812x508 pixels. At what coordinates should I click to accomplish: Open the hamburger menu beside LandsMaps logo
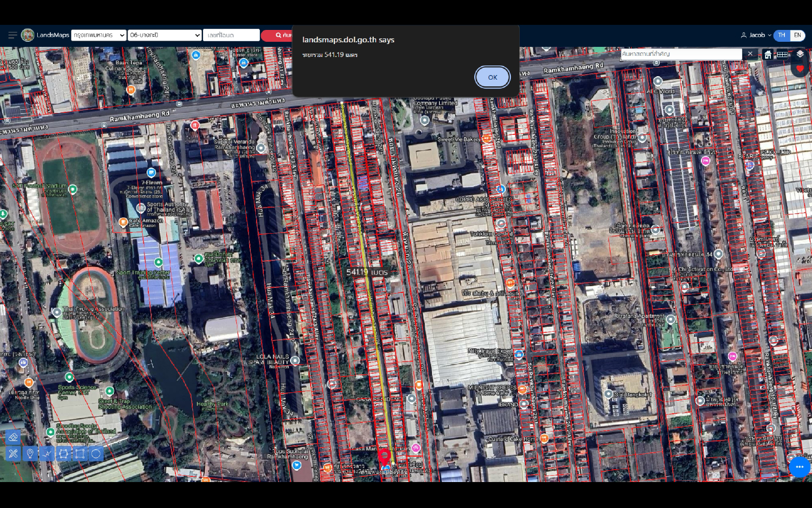pyautogui.click(x=12, y=35)
